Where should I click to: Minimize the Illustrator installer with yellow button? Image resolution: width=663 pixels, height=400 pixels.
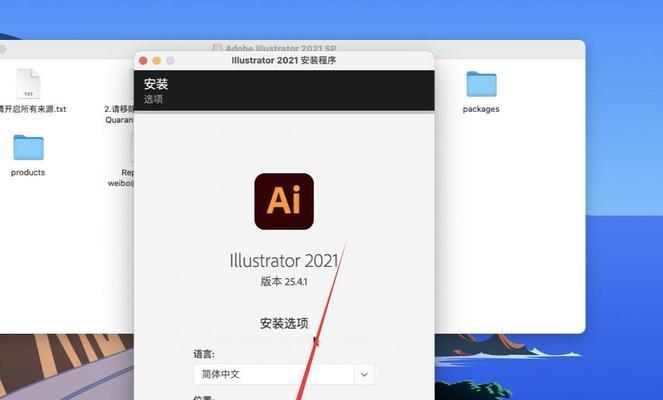[x=156, y=60]
